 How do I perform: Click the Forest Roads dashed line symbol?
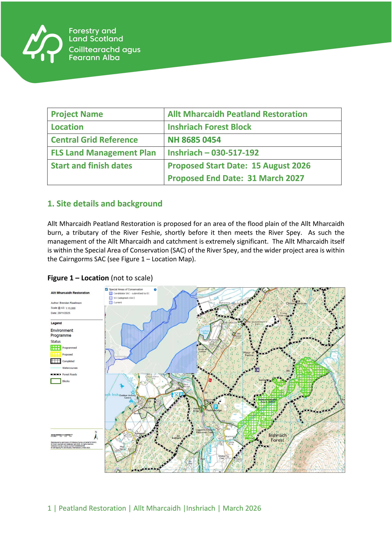point(55,375)
